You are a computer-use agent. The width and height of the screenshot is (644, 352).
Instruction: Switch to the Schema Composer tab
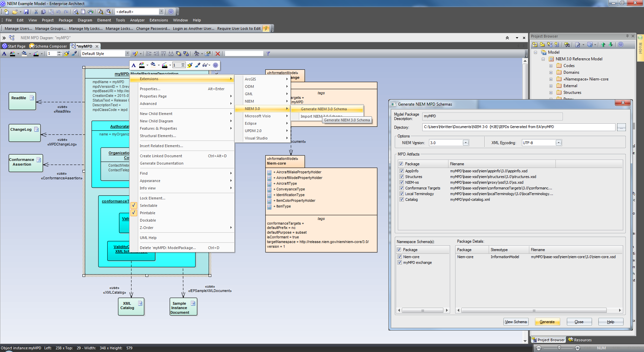48,46
